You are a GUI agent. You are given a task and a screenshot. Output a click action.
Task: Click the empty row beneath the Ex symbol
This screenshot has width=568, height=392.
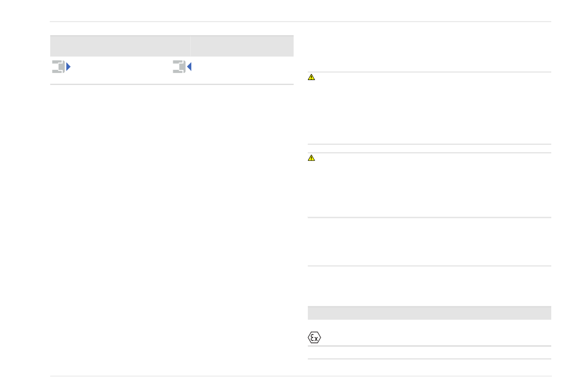pos(429,353)
